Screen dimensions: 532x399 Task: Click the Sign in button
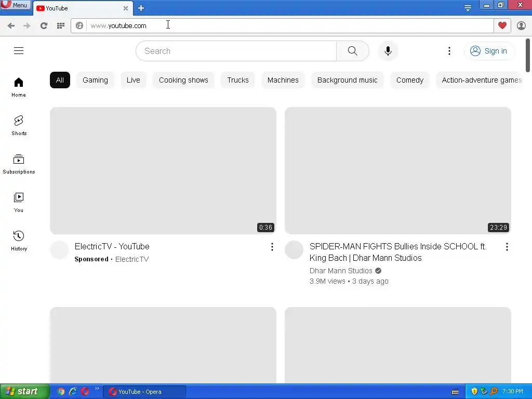489,51
